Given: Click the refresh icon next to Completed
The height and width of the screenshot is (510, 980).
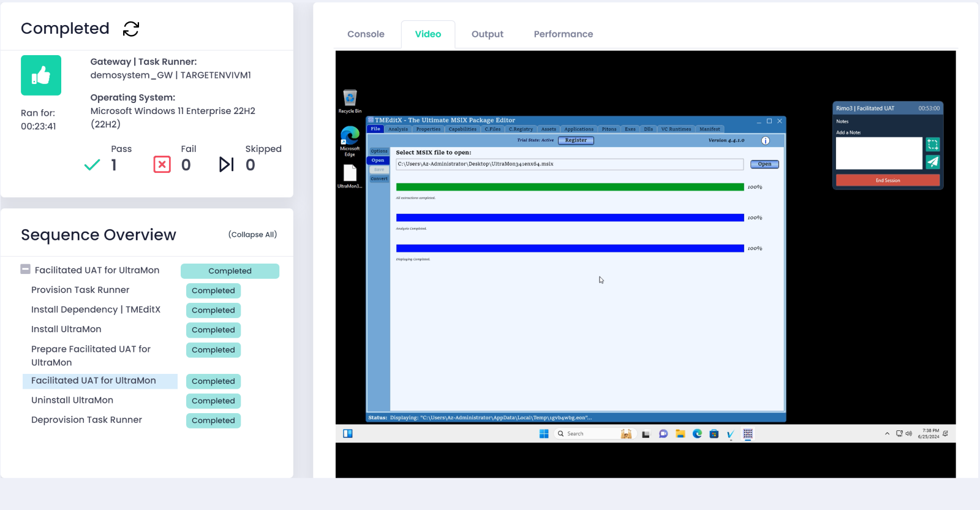Looking at the screenshot, I should [131, 29].
